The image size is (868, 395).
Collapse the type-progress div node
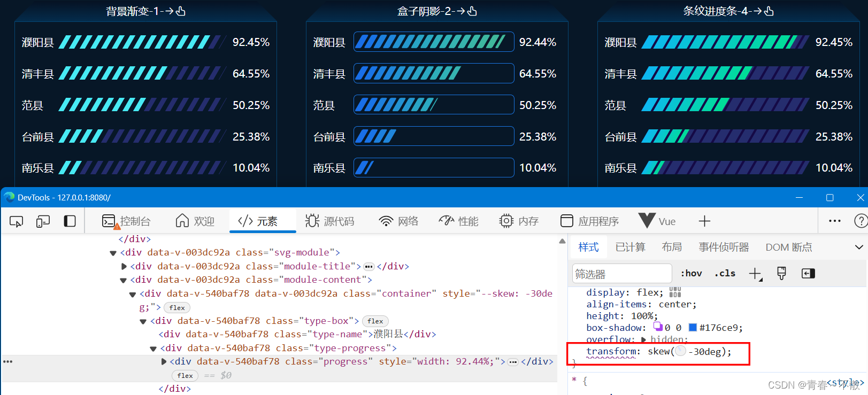(x=153, y=348)
